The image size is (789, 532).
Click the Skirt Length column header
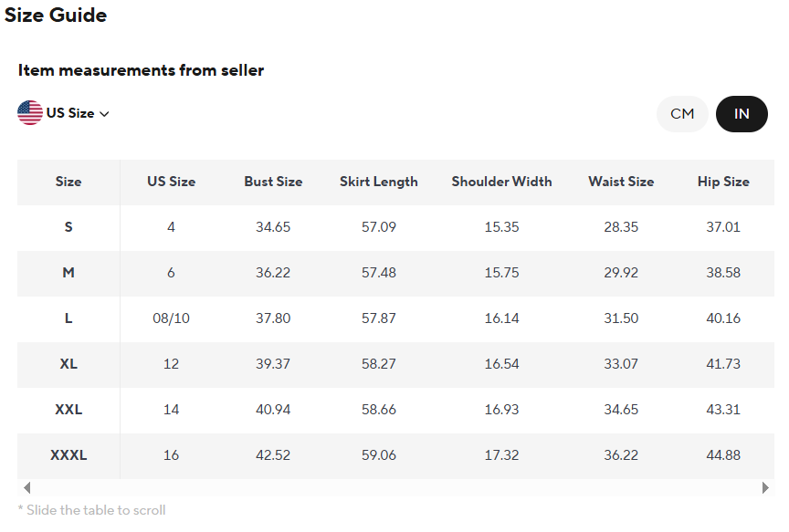point(379,182)
